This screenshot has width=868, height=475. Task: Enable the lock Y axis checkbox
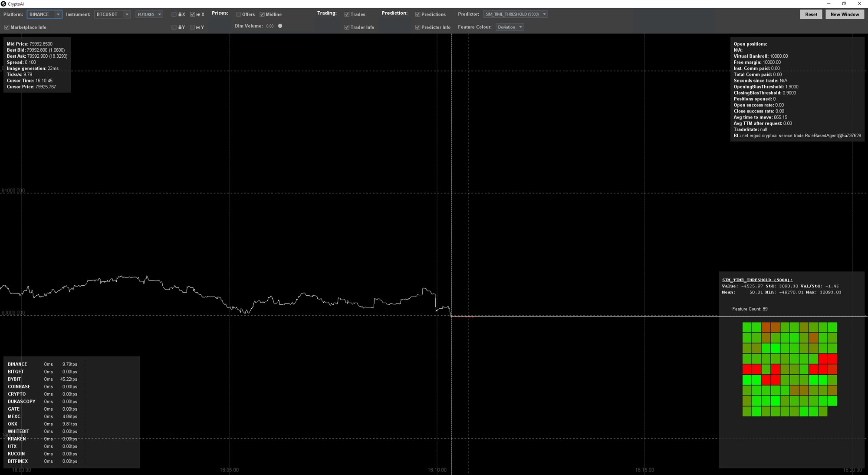point(174,27)
